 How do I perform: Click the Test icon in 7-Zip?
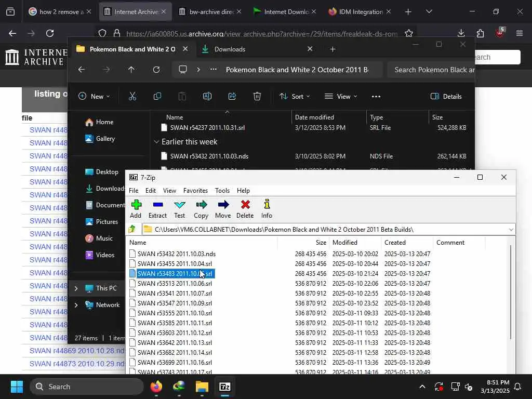tap(179, 209)
